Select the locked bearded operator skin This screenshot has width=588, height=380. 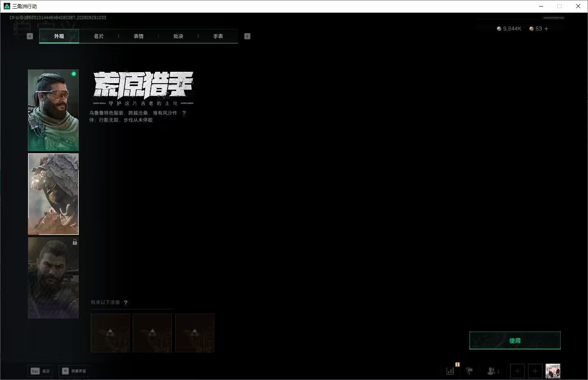[x=53, y=278]
